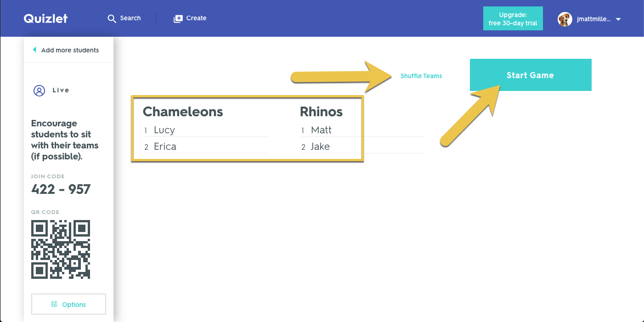Select student Matt on team Rhinos
Screen dimensions: 644x322
click(x=321, y=130)
